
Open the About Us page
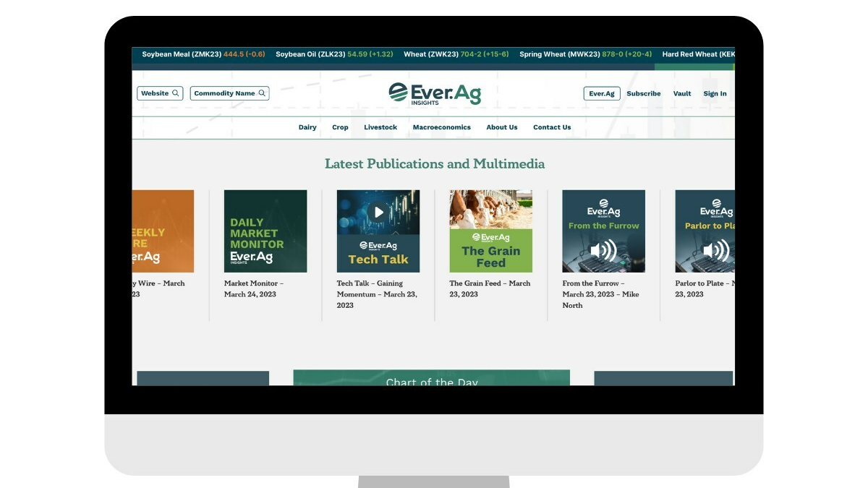pos(501,127)
